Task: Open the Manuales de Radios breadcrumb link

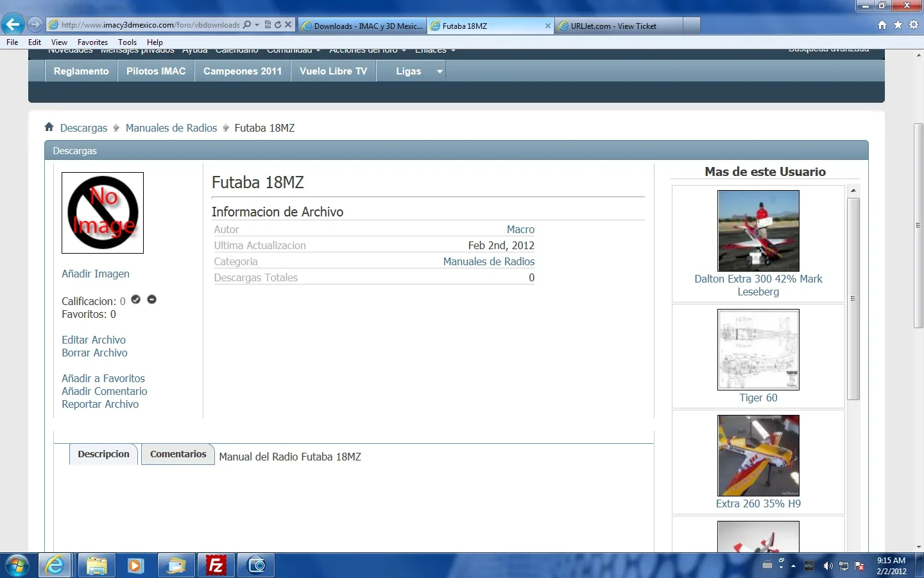Action: tap(171, 127)
